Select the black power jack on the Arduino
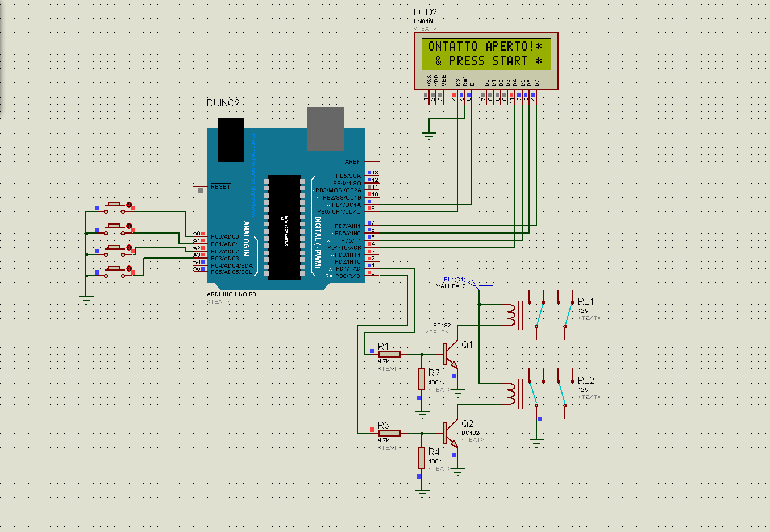 pyautogui.click(x=231, y=140)
